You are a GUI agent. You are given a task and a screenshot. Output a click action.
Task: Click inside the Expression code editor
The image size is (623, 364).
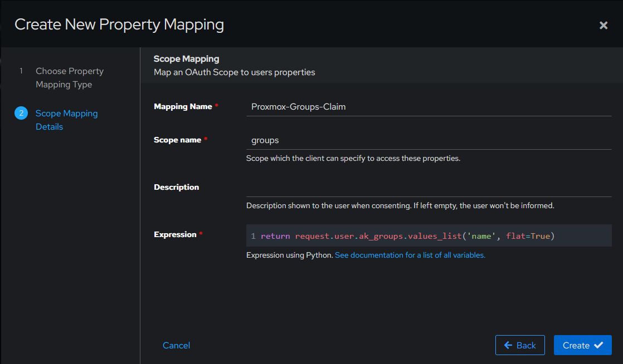[x=429, y=236]
